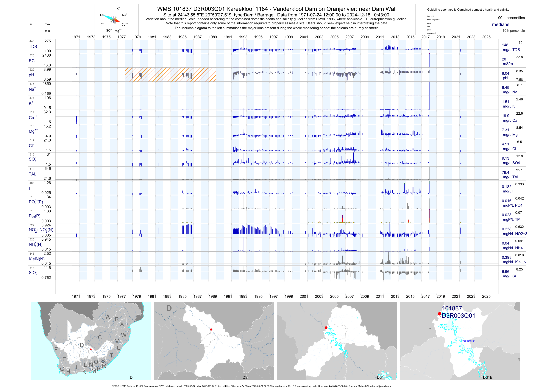Open the South Africa drainage regions map

click(91, 341)
